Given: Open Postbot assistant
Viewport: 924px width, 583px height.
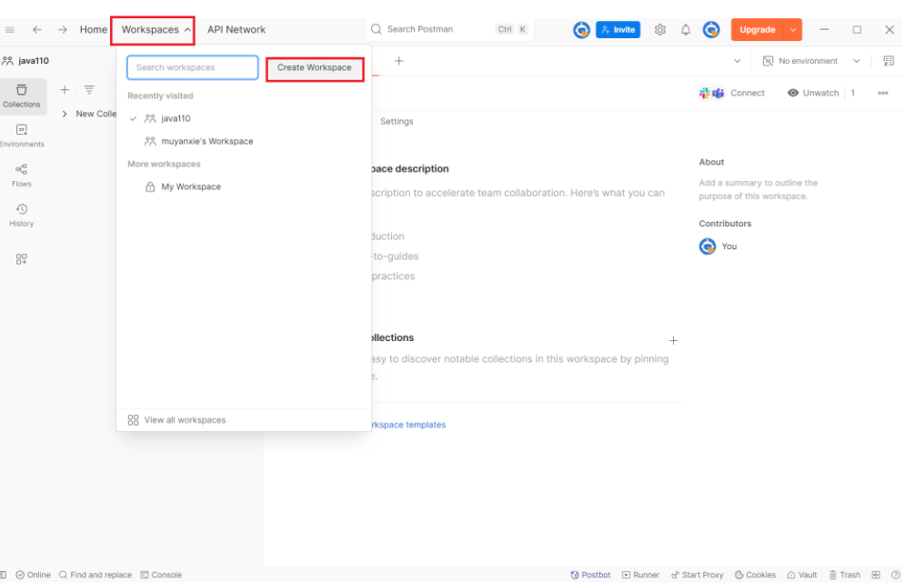Looking at the screenshot, I should click(x=590, y=575).
